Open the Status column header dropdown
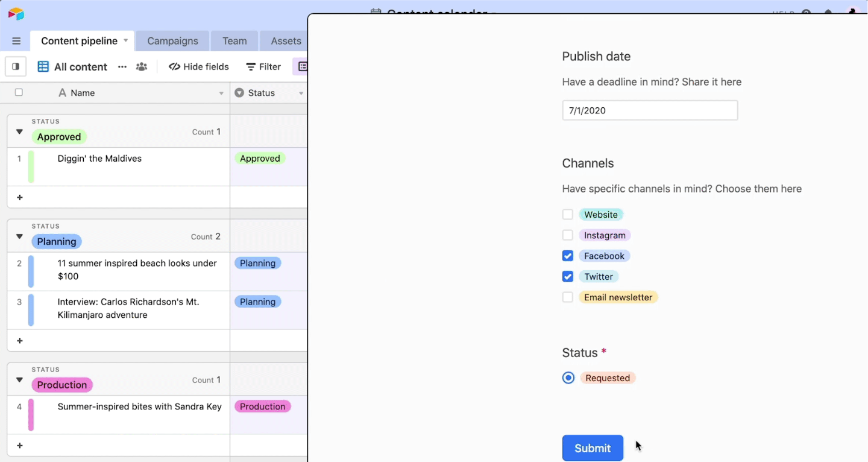Screen dimensions: 868x462 click(x=301, y=92)
